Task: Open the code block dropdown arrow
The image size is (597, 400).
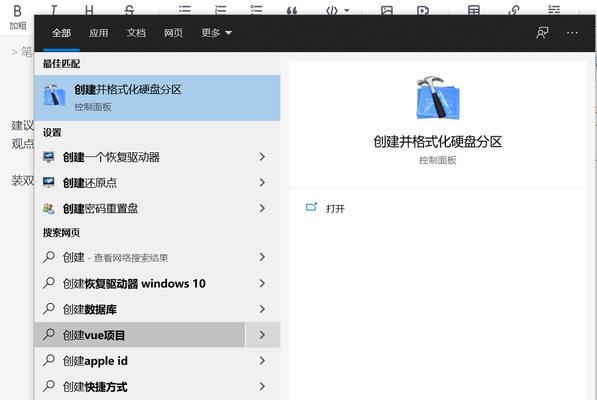Action: click(347, 10)
